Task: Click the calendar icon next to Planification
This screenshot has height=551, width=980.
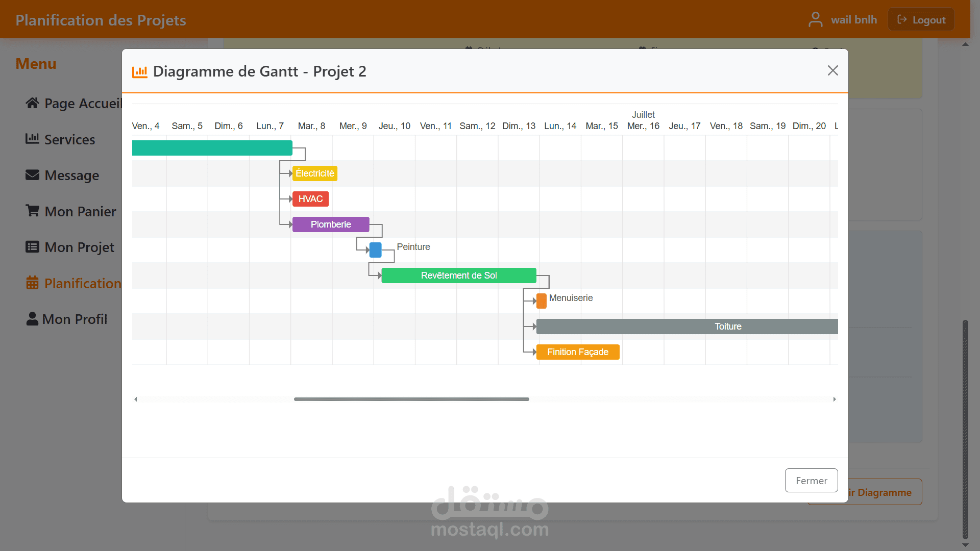Action: point(32,283)
